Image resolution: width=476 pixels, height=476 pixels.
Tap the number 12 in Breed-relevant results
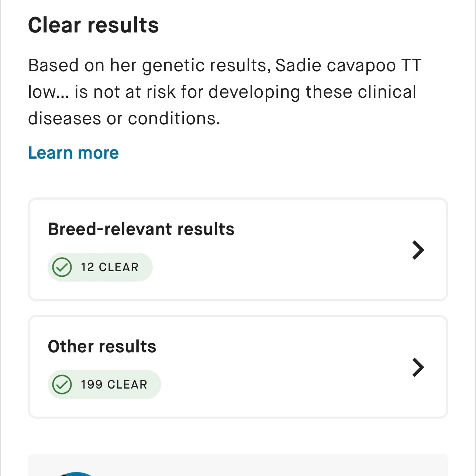coord(87,267)
